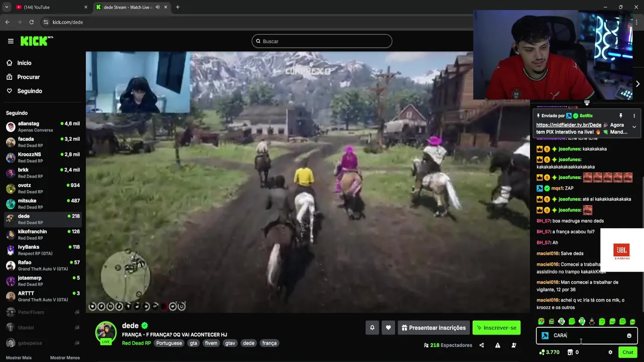Click the search magnifier icon
The image size is (644, 362).
tap(258, 41)
